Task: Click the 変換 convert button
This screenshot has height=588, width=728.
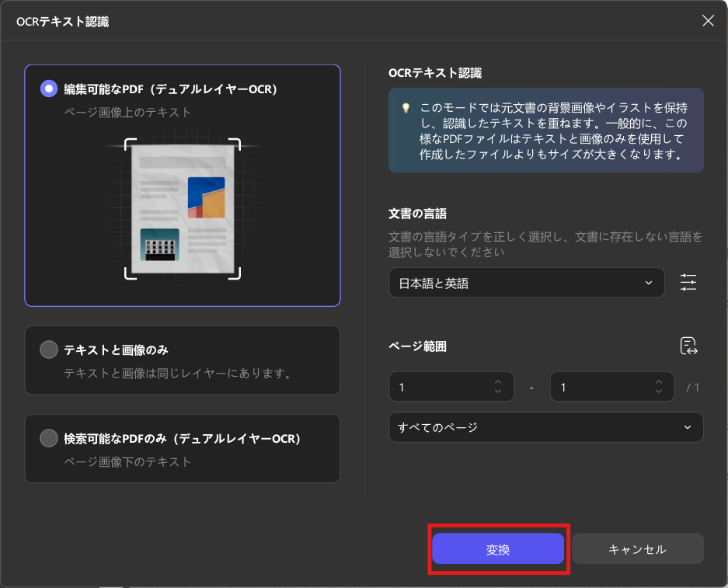Action: coord(498,549)
